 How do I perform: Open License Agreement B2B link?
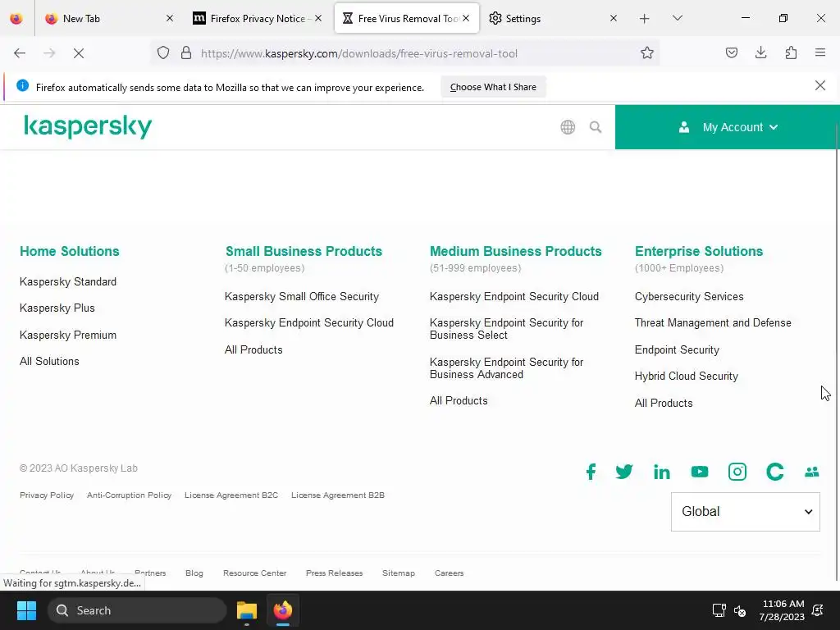pyautogui.click(x=338, y=495)
